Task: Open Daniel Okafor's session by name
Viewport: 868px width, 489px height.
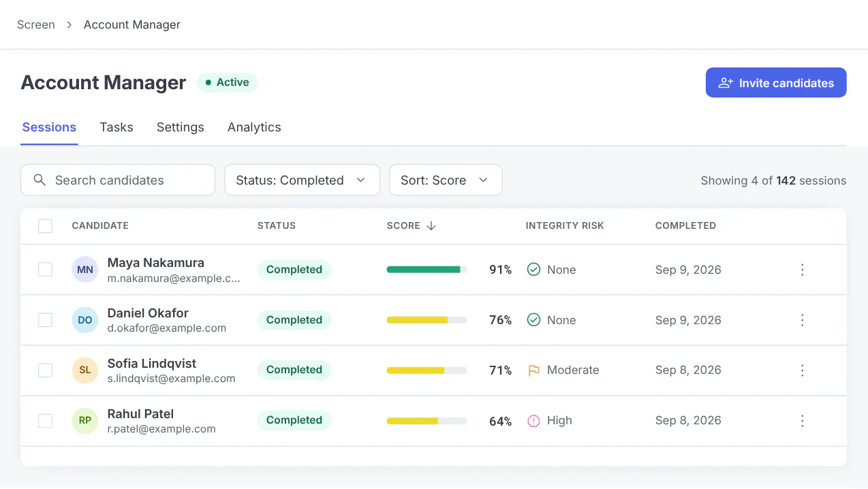Action: point(148,313)
